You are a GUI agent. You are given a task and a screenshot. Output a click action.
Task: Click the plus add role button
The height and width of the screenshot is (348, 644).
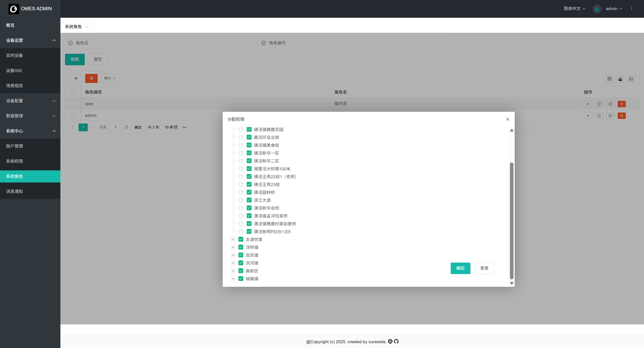76,79
